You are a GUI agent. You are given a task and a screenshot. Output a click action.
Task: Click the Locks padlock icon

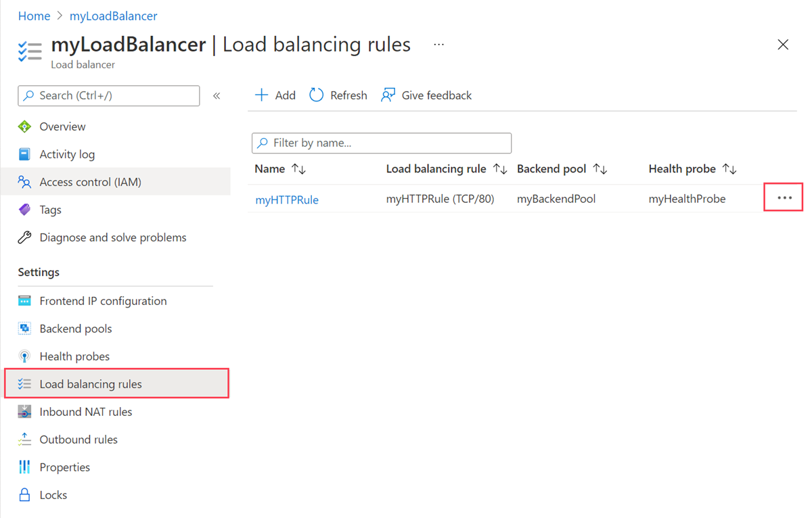[x=25, y=495]
